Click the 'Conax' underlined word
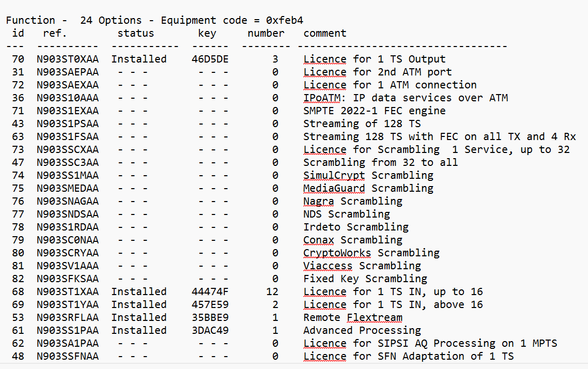This screenshot has height=369, width=588. click(319, 240)
